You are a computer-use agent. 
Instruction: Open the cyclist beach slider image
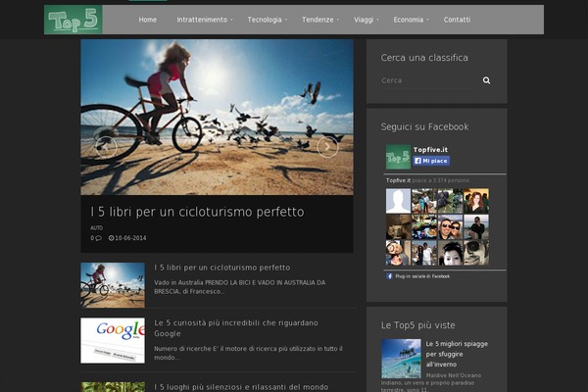click(x=217, y=117)
